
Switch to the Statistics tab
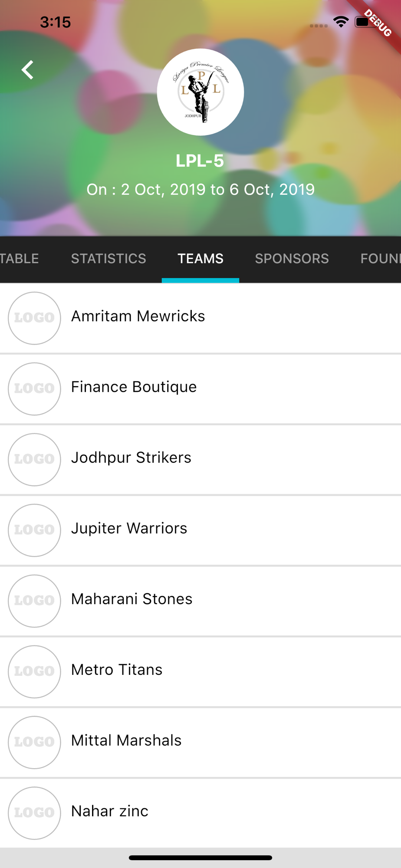(x=108, y=259)
